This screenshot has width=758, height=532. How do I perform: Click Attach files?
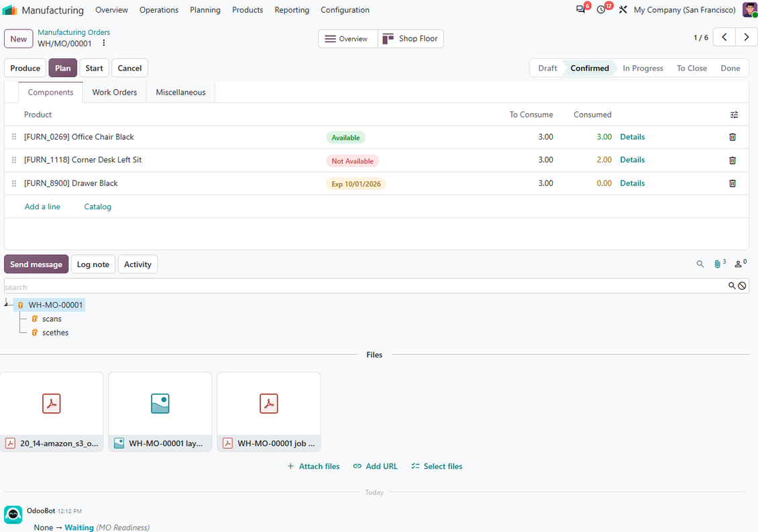tap(313, 466)
